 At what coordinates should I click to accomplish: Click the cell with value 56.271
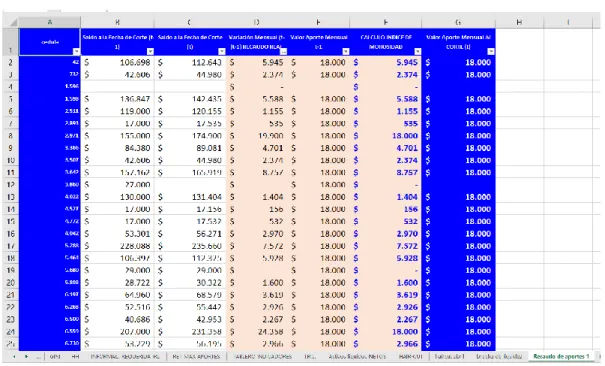coord(190,233)
